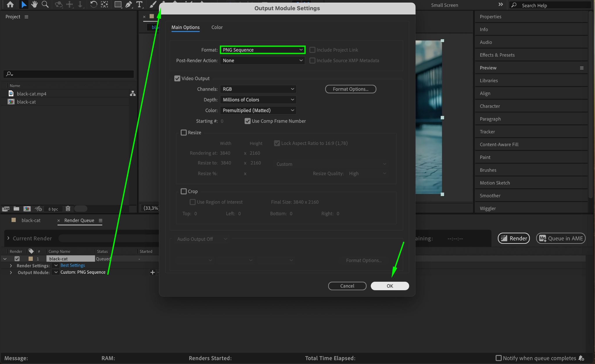Click the add output module plus icon

coord(152,272)
